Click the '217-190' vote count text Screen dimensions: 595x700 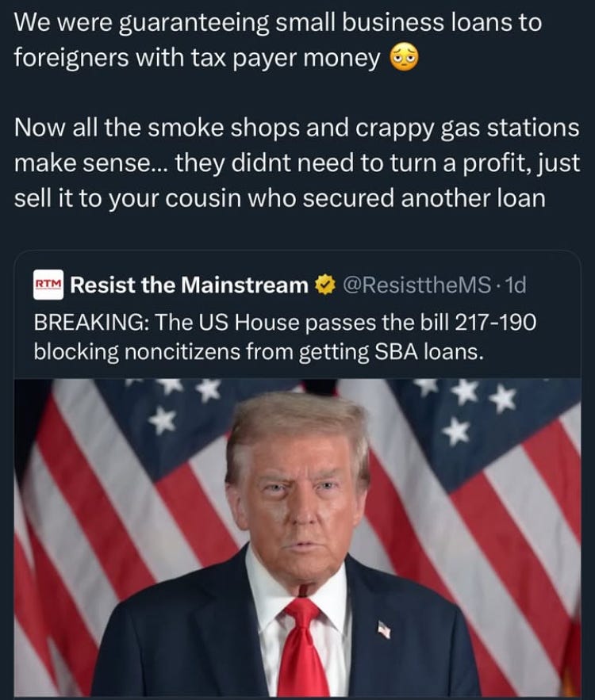(495, 323)
